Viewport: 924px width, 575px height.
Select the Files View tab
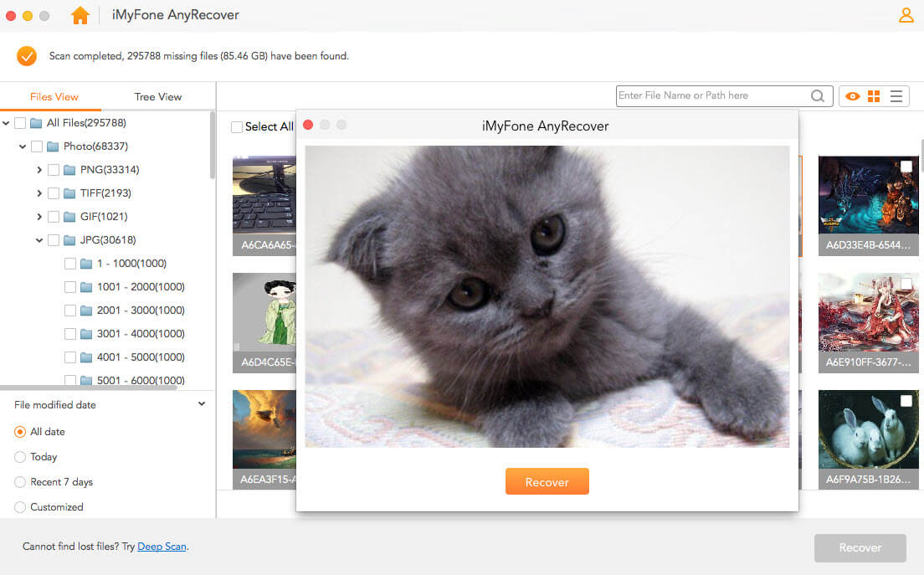(x=54, y=96)
